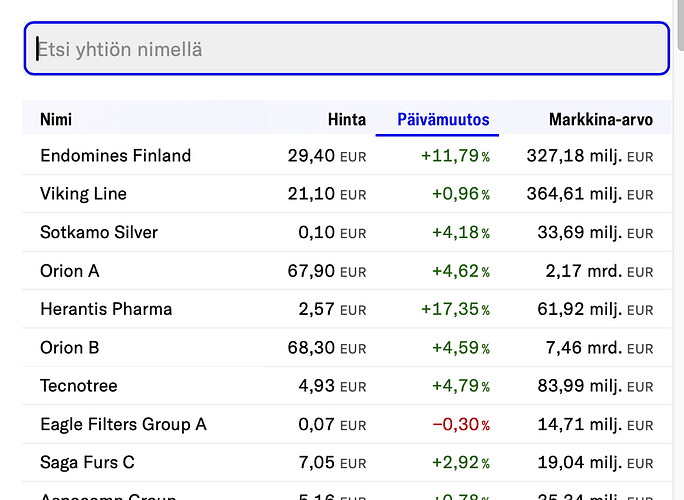Open Endomines Finland stock page
The height and width of the screenshot is (500, 684).
point(115,156)
